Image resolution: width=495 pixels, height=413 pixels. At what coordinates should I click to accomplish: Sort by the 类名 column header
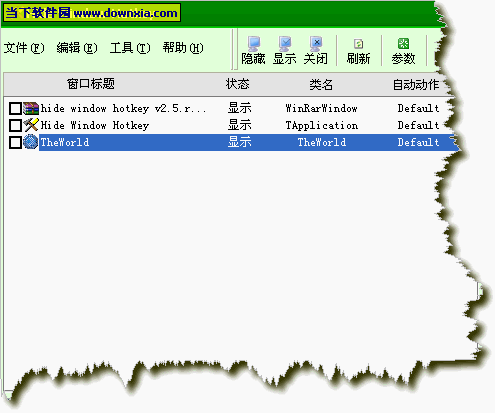click(321, 84)
